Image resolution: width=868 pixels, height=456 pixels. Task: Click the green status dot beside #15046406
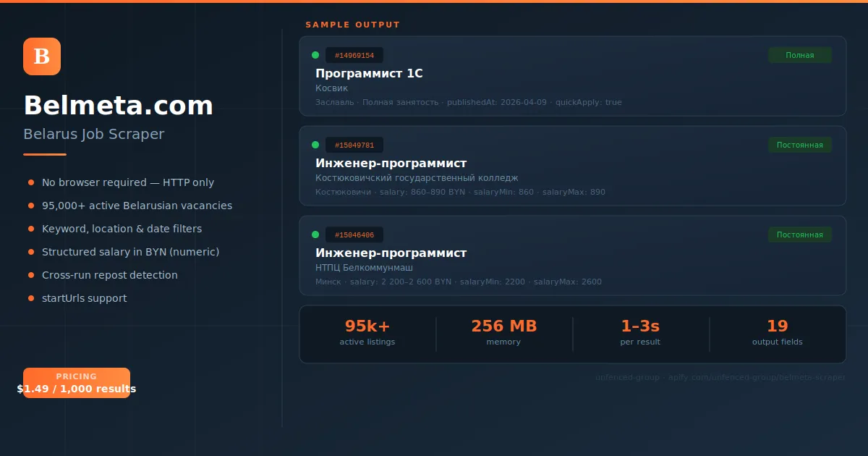click(x=315, y=235)
